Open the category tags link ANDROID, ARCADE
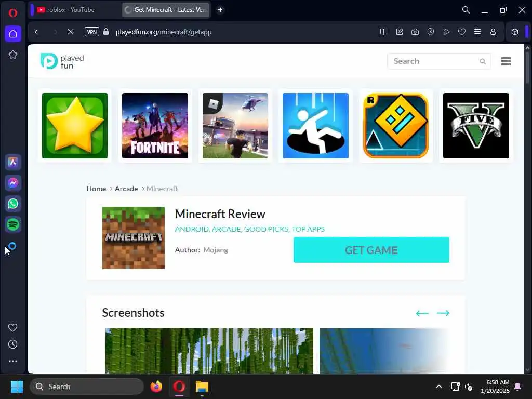Image resolution: width=532 pixels, height=399 pixels. coord(250,229)
